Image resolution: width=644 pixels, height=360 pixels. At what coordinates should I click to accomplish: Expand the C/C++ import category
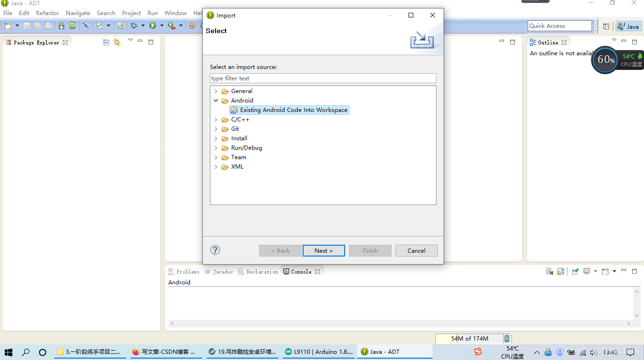point(216,120)
